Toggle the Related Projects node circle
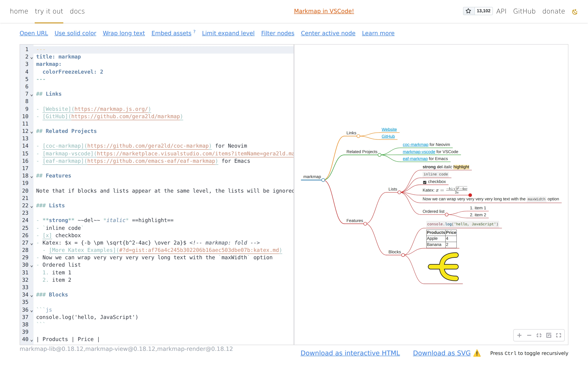The height and width of the screenshot is (368, 588). coord(379,155)
